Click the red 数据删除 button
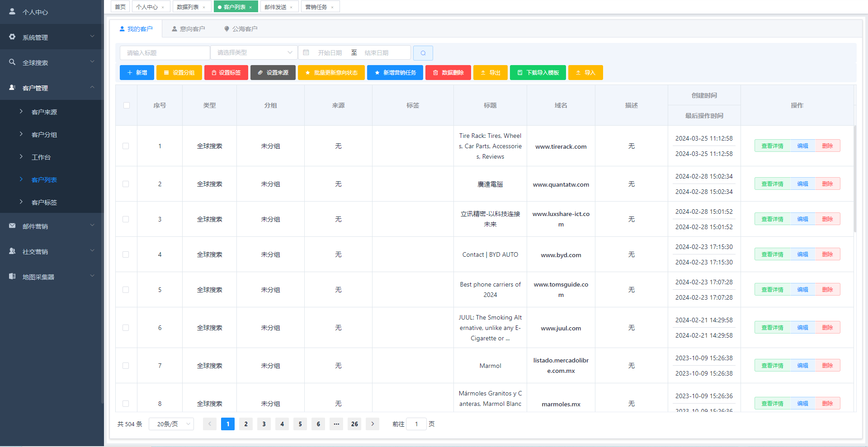 point(448,72)
